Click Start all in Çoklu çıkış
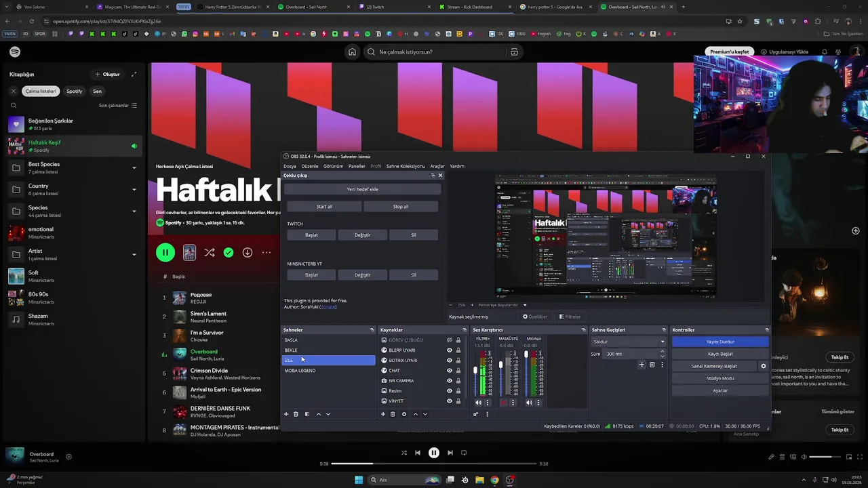This screenshot has height=488, width=868. pyautogui.click(x=324, y=207)
